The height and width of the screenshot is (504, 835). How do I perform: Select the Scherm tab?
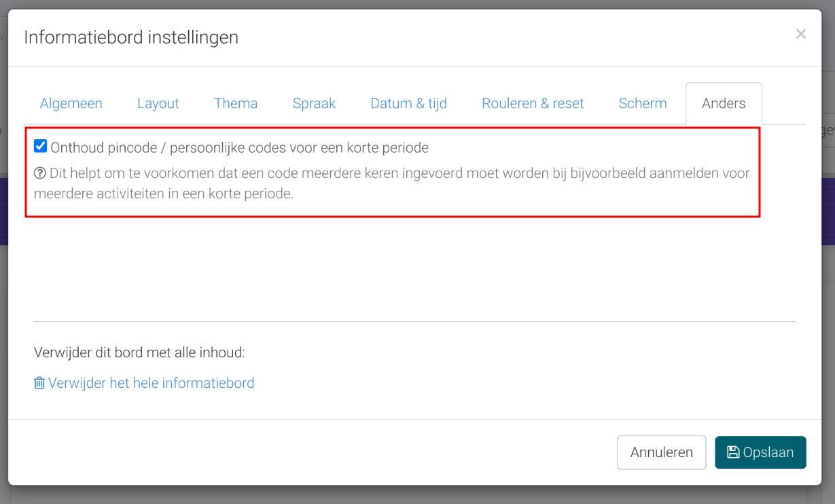point(643,103)
